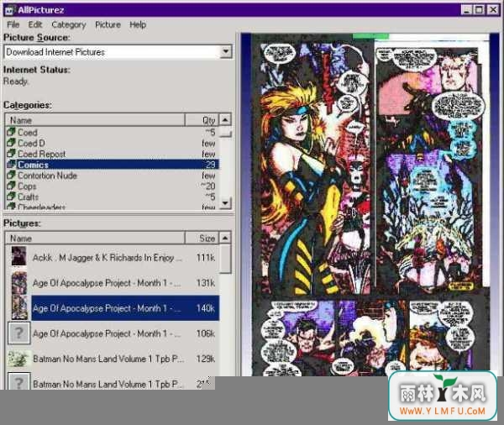Select the Crafts category name

(28, 197)
